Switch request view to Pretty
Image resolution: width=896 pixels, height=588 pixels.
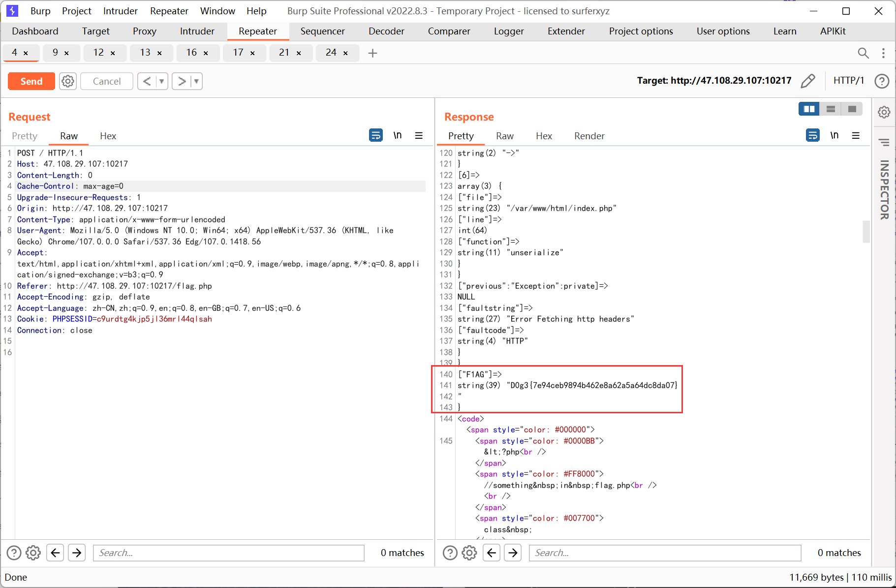pyautogui.click(x=25, y=136)
